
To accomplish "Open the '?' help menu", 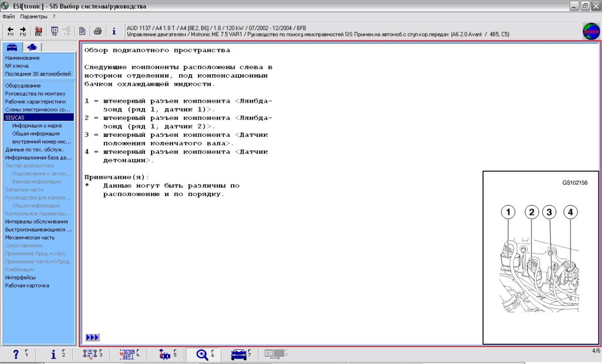I will click(x=54, y=17).
